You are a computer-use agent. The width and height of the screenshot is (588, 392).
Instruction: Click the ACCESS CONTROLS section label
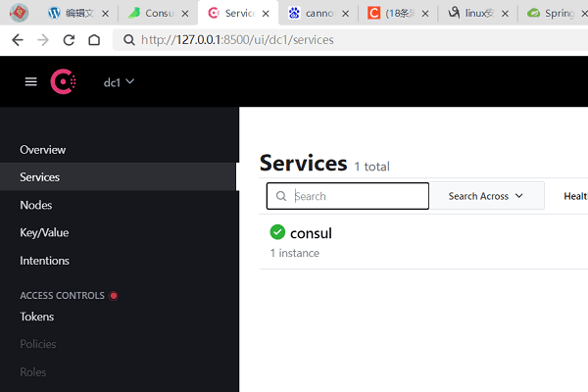click(63, 296)
